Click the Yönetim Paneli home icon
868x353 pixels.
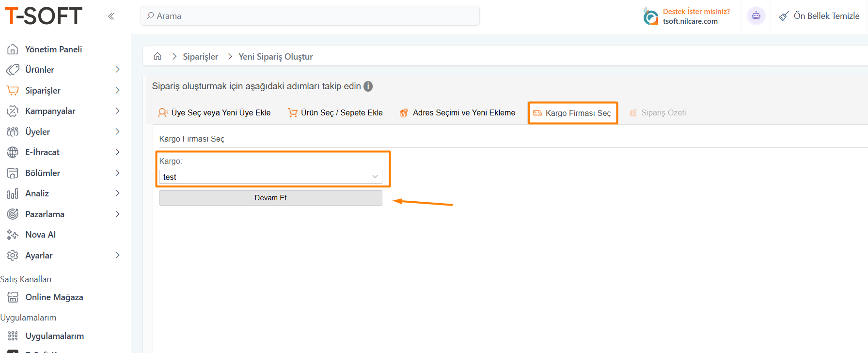[13, 49]
